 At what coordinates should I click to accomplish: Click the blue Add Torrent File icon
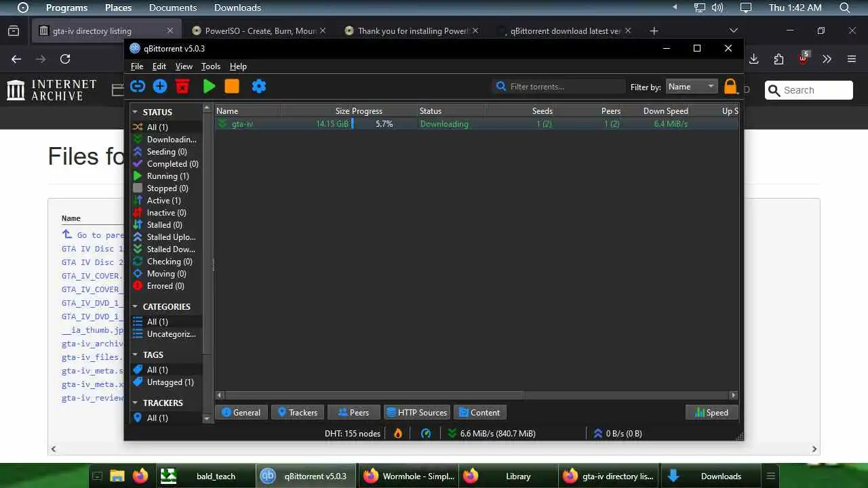[160, 86]
